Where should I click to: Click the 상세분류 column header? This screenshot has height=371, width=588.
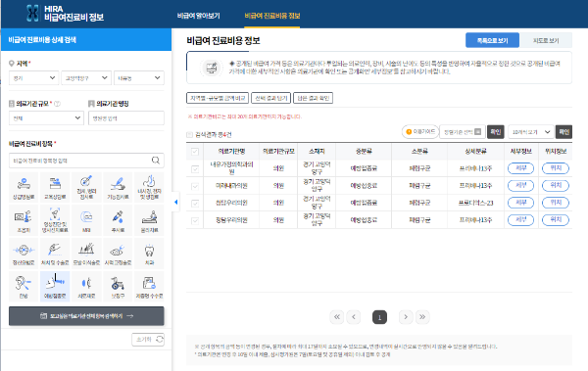coord(475,152)
